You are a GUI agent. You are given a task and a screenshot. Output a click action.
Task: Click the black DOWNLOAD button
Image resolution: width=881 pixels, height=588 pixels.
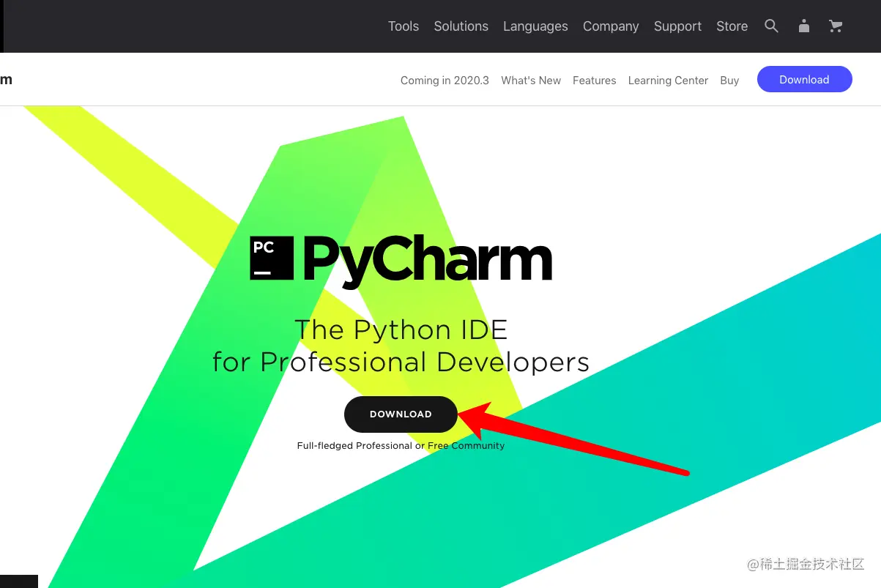click(401, 414)
